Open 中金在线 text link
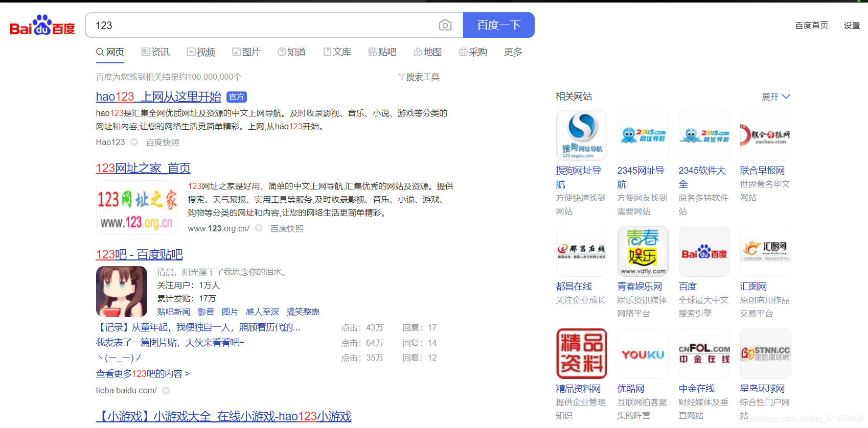868x428 pixels. coord(697,389)
